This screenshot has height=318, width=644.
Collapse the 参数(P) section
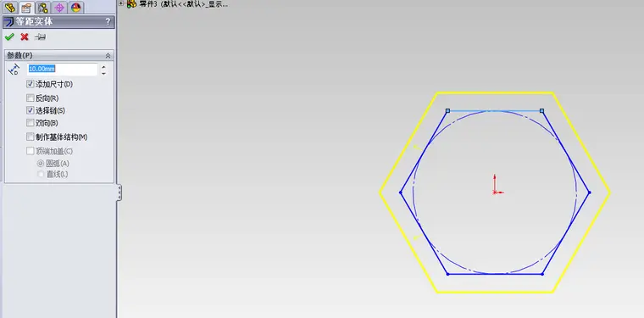(x=108, y=55)
